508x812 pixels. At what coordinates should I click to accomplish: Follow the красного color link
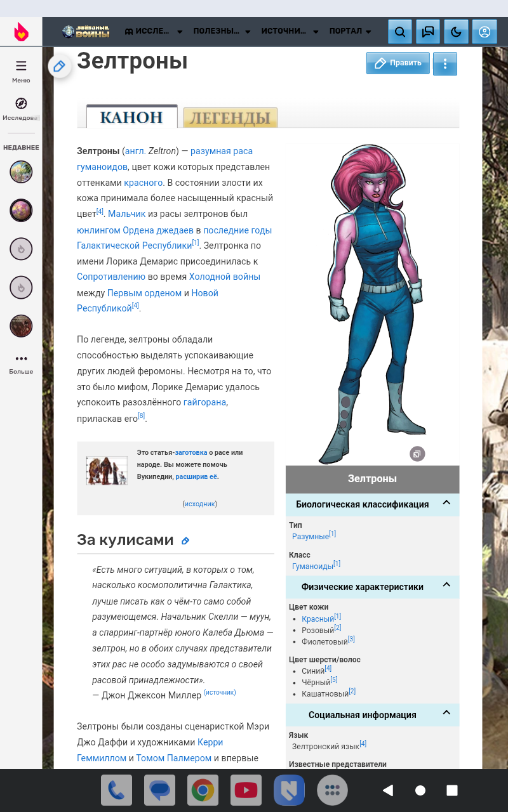tap(144, 183)
